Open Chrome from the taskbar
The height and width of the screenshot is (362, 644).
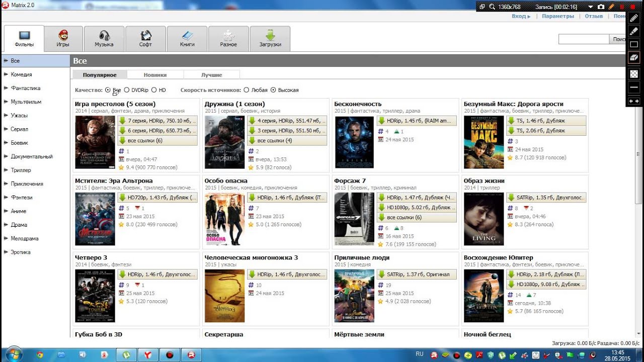tap(40, 355)
